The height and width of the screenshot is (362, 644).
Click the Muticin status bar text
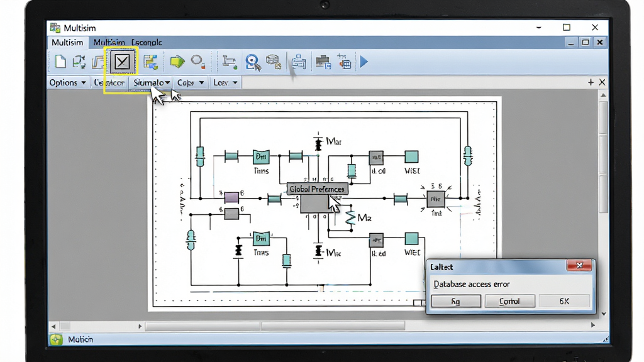click(80, 339)
